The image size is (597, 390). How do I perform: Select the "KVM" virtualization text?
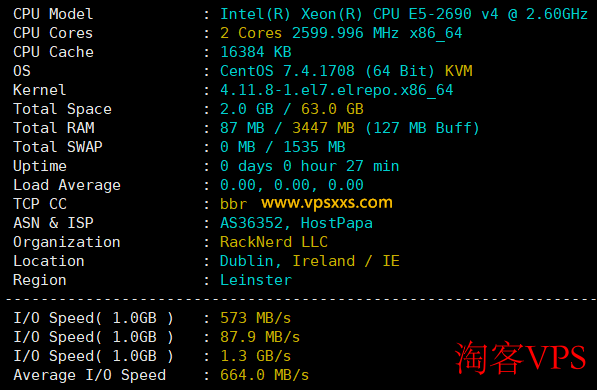(458, 71)
